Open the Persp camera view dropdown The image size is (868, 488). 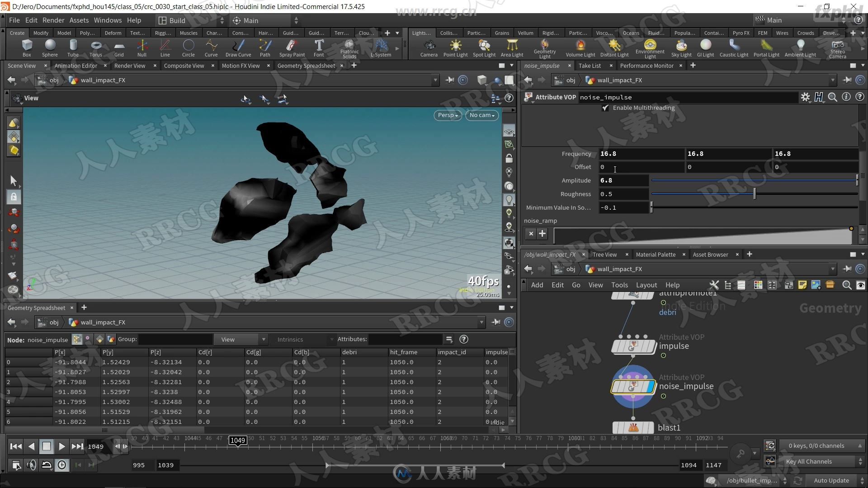point(447,115)
